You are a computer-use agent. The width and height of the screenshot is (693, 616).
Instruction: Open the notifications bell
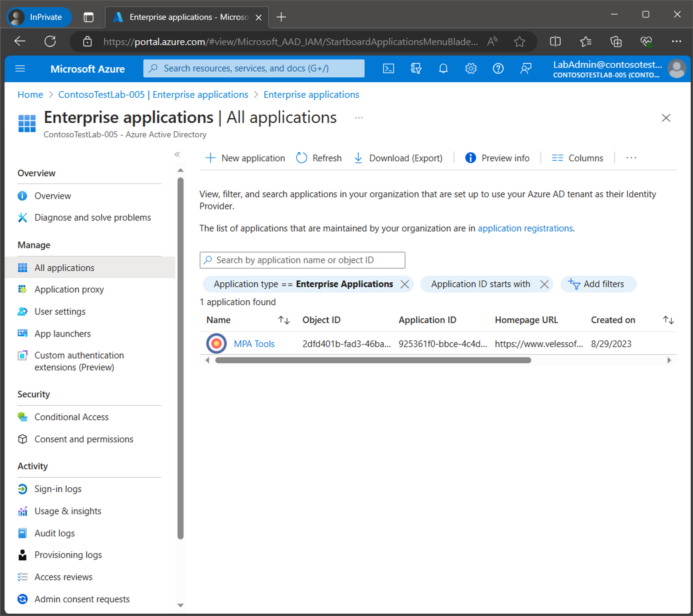click(x=443, y=69)
